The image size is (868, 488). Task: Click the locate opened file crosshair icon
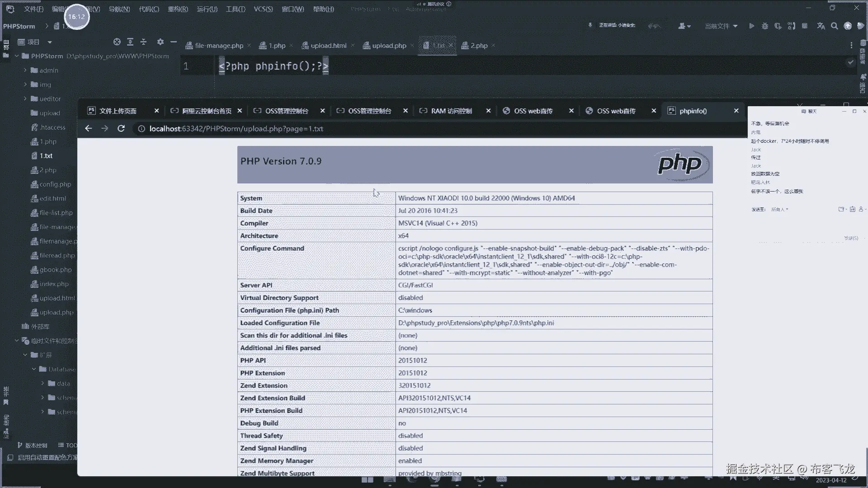[x=117, y=42]
